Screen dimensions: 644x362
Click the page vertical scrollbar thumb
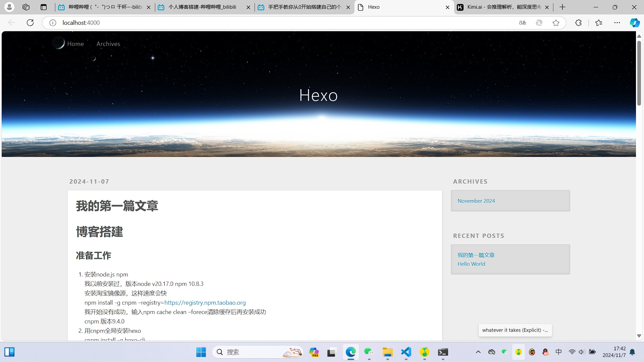tap(639, 73)
